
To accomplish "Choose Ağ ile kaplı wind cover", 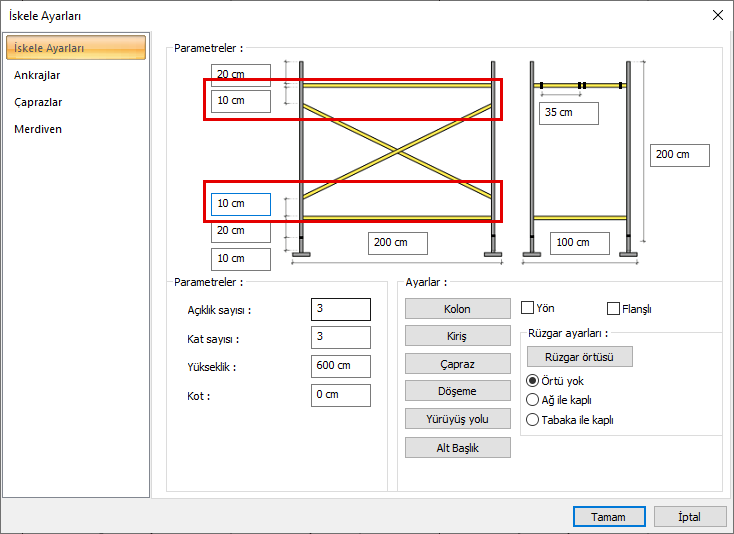I will tap(532, 400).
